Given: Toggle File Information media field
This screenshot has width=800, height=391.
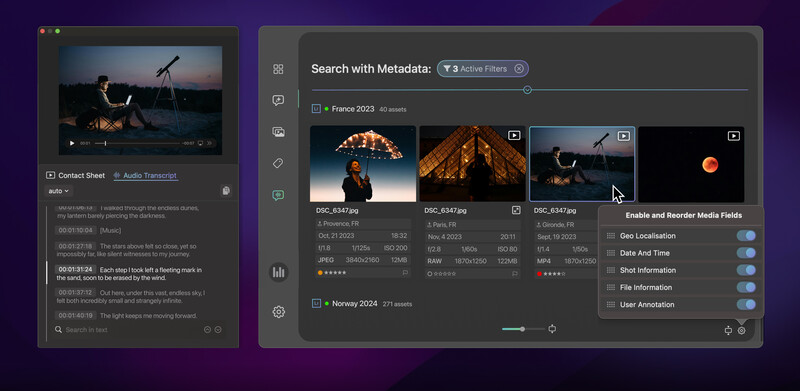Looking at the screenshot, I should 746,287.
